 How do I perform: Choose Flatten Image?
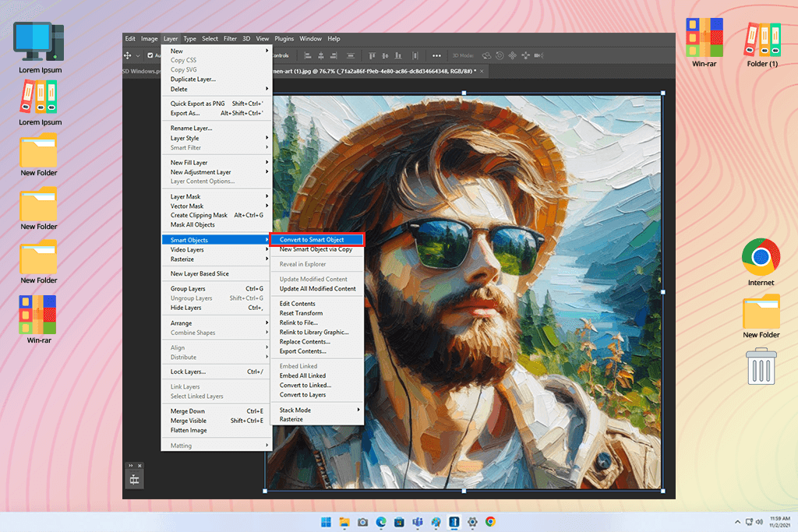[x=217, y=430]
